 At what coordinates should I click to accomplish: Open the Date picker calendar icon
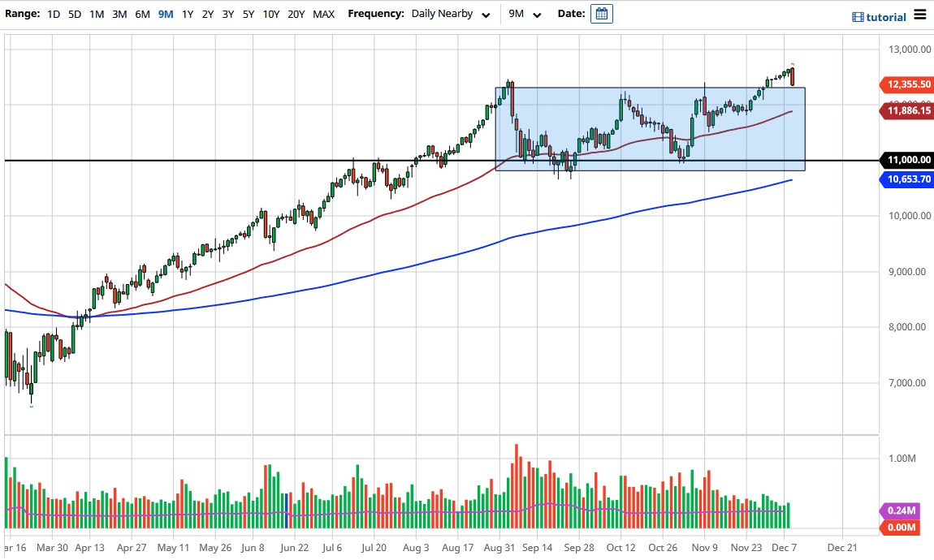coord(601,14)
